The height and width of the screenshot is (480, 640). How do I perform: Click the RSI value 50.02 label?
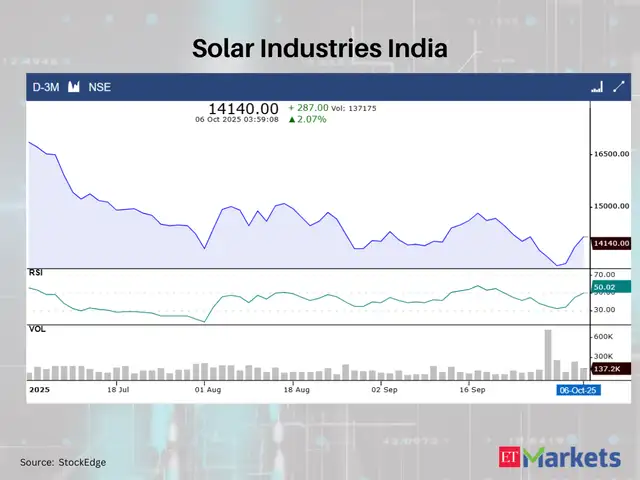[606, 288]
